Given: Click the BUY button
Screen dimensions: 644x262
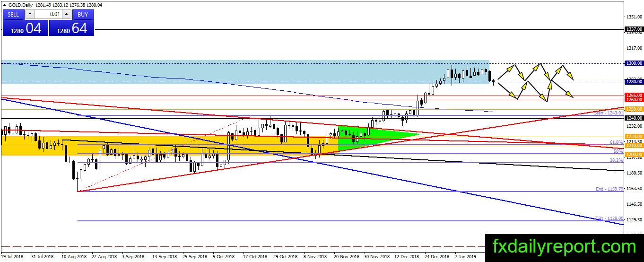Looking at the screenshot, I should click(83, 14).
